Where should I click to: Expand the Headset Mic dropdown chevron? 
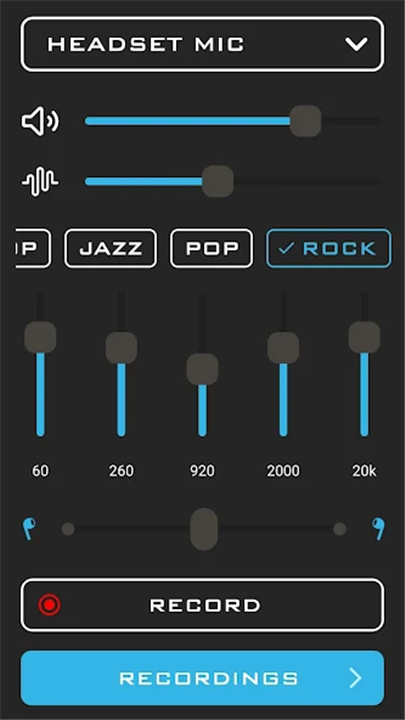[356, 44]
